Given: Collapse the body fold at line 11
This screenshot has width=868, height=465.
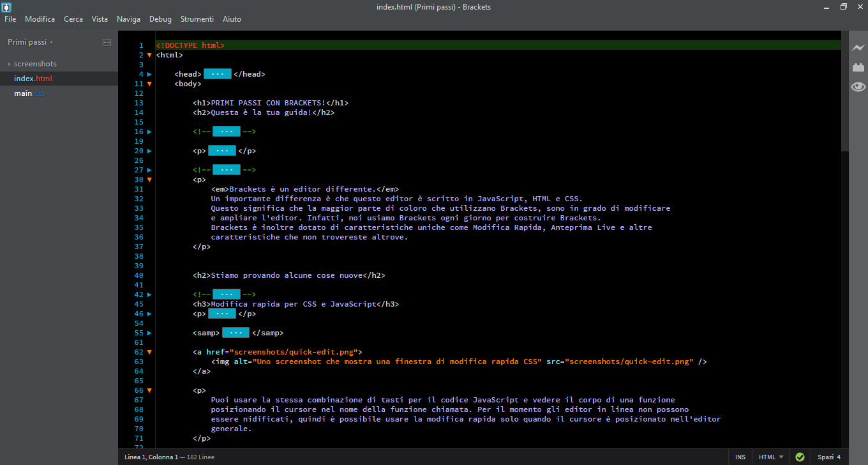Looking at the screenshot, I should [149, 84].
